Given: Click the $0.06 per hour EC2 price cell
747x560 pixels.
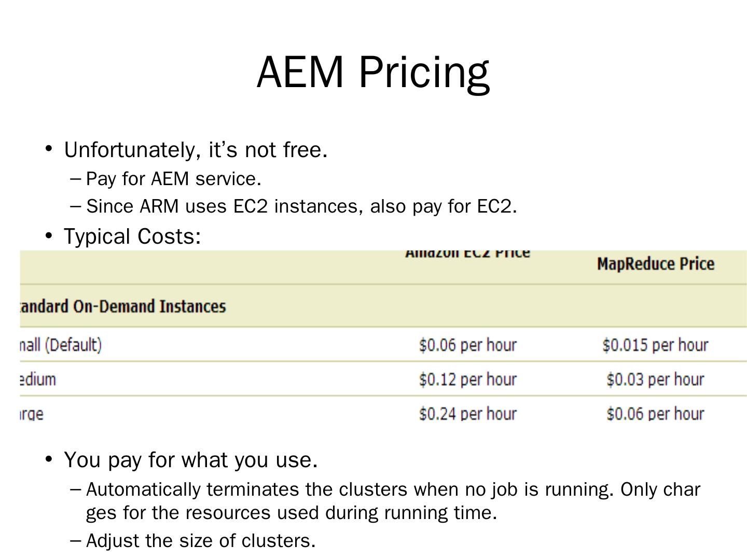Looking at the screenshot, I should point(468,345).
